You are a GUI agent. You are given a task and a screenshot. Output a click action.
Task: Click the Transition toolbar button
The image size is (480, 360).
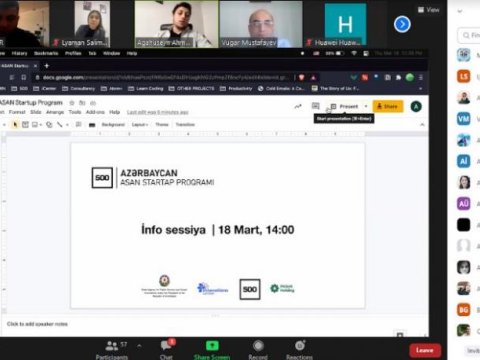185,125
